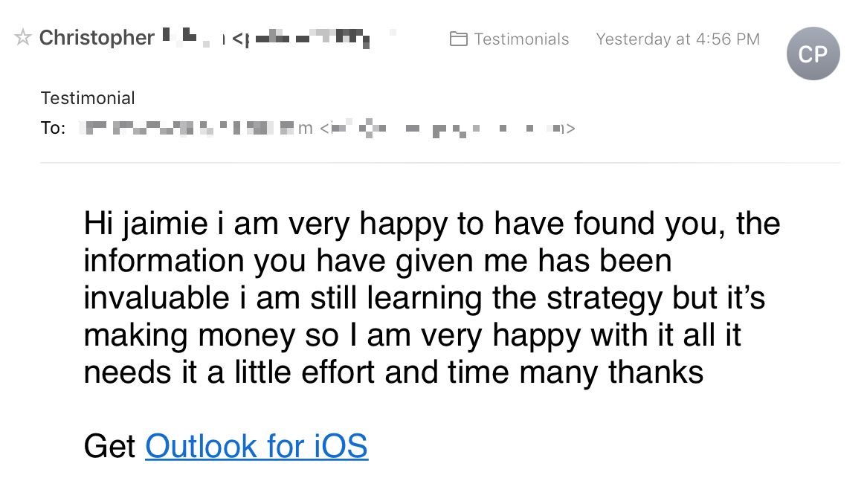The height and width of the screenshot is (504, 867).
Task: Star this email from Christopher
Action: [22, 38]
